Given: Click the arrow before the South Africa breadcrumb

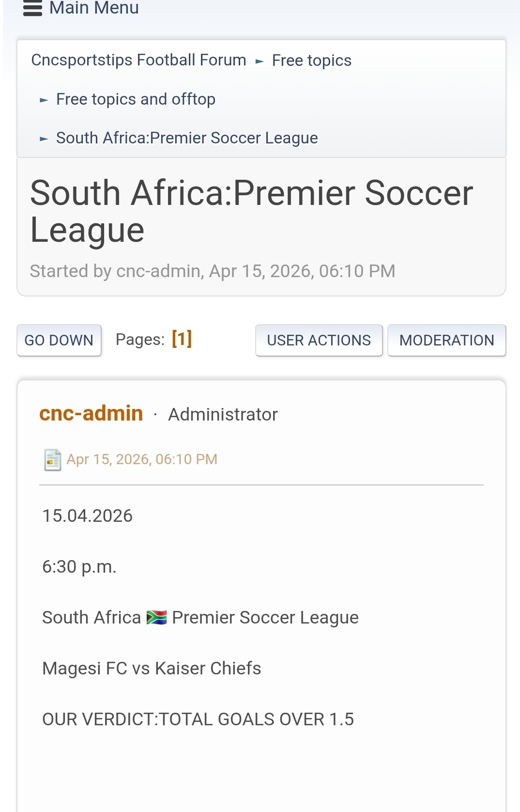Looking at the screenshot, I should coord(44,139).
